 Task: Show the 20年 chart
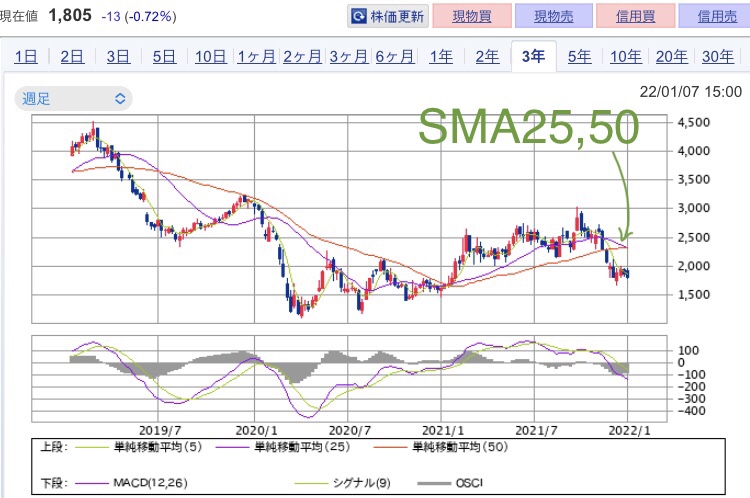(672, 57)
